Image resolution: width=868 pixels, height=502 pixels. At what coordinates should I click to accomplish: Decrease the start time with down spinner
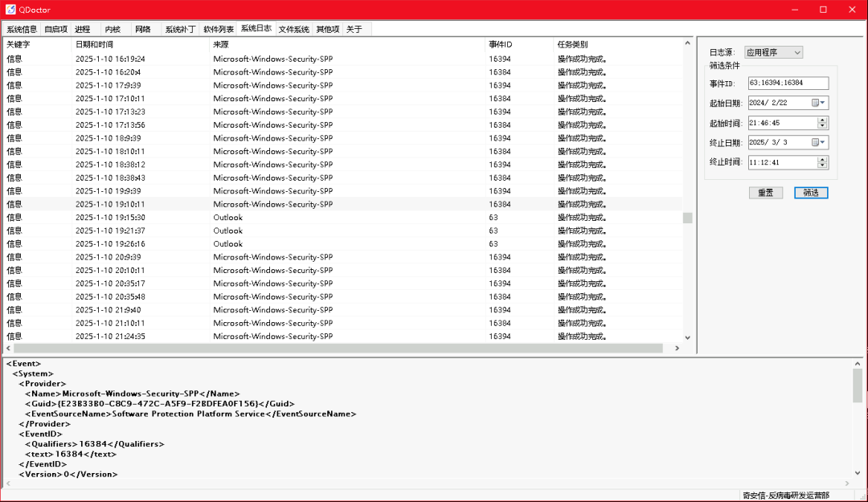(822, 126)
